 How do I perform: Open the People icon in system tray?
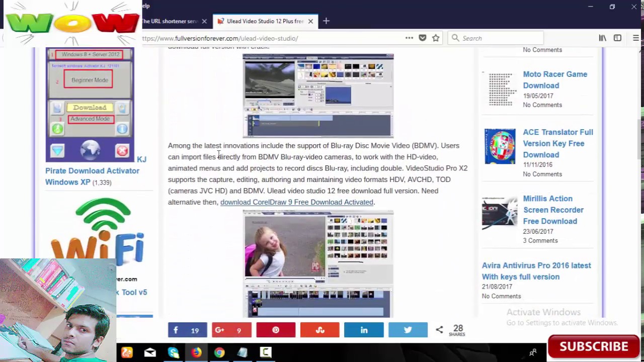point(533,352)
